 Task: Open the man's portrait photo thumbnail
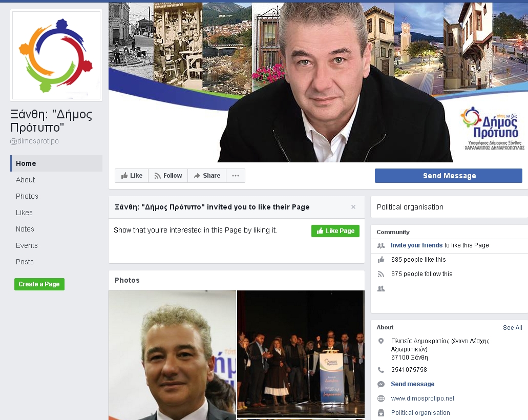[x=173, y=355]
